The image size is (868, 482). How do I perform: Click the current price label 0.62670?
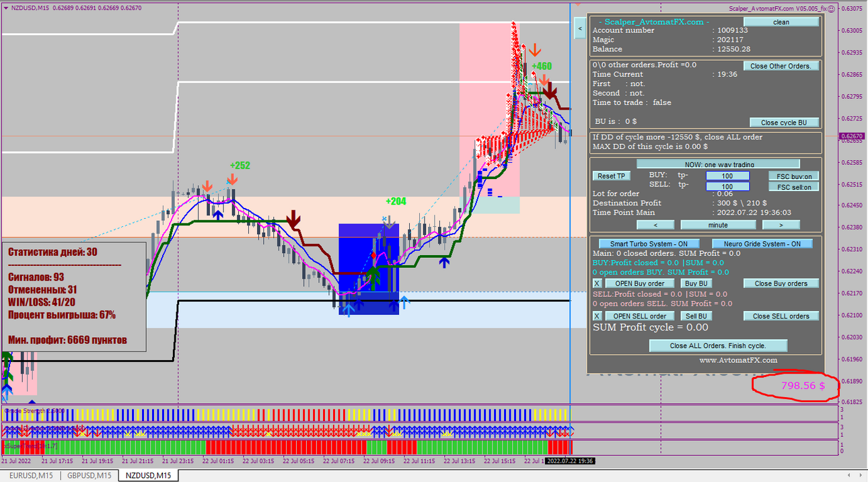pyautogui.click(x=853, y=136)
